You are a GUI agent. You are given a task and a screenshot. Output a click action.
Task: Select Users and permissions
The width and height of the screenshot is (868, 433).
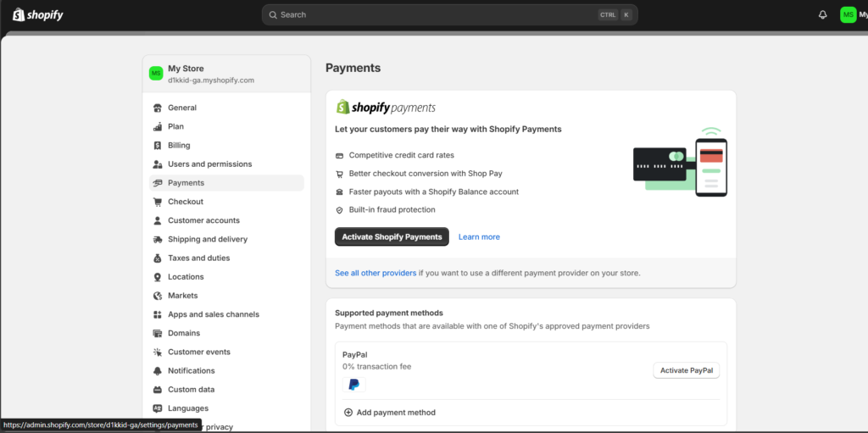tap(226, 164)
